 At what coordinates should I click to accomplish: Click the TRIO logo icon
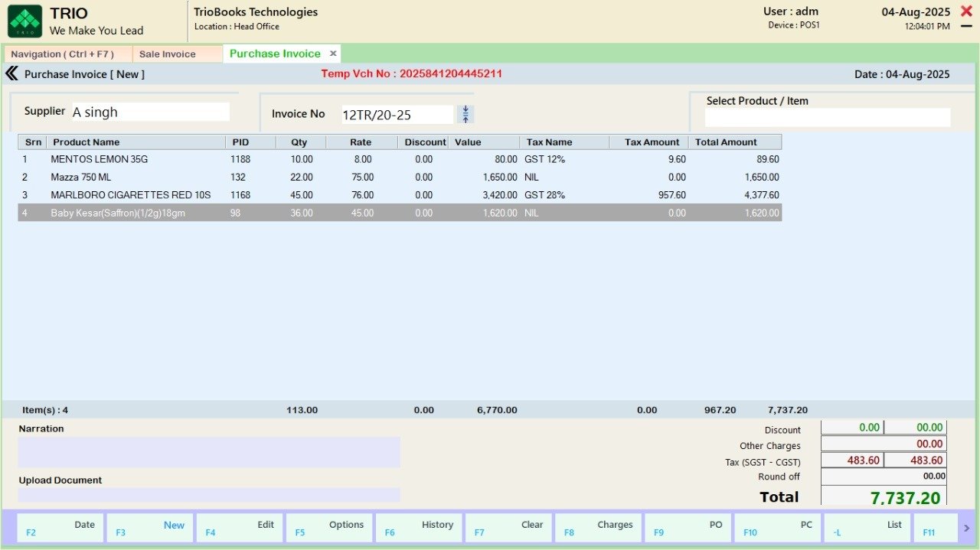[x=24, y=21]
